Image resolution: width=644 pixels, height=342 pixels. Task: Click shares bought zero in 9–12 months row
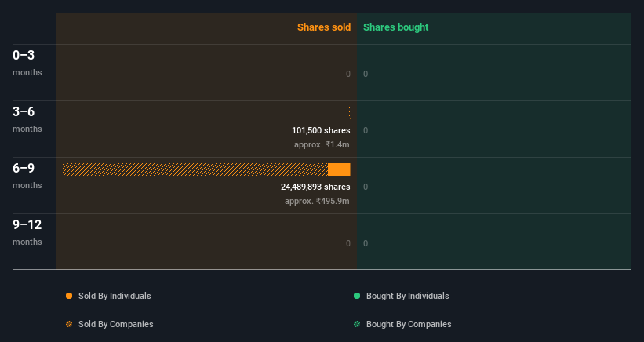366,243
